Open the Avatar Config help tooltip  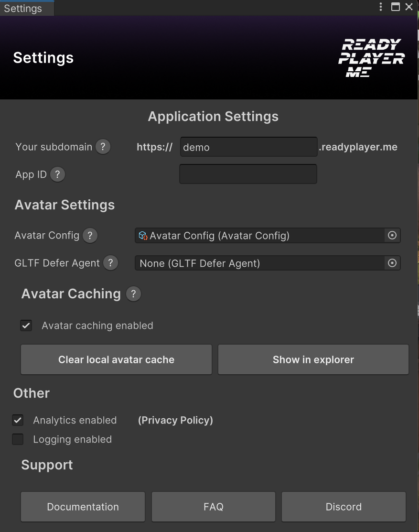[x=90, y=235]
